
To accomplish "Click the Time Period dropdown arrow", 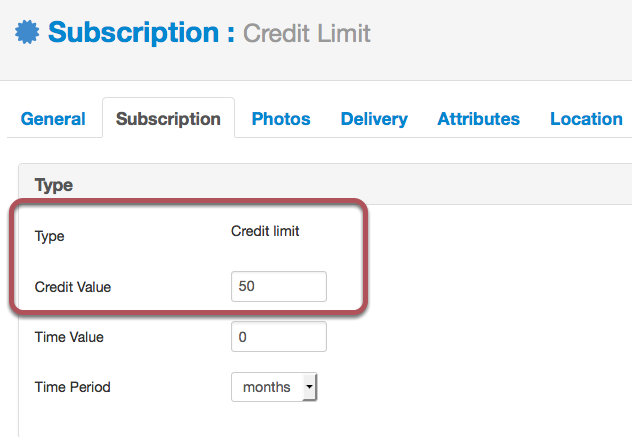I will (x=309, y=387).
